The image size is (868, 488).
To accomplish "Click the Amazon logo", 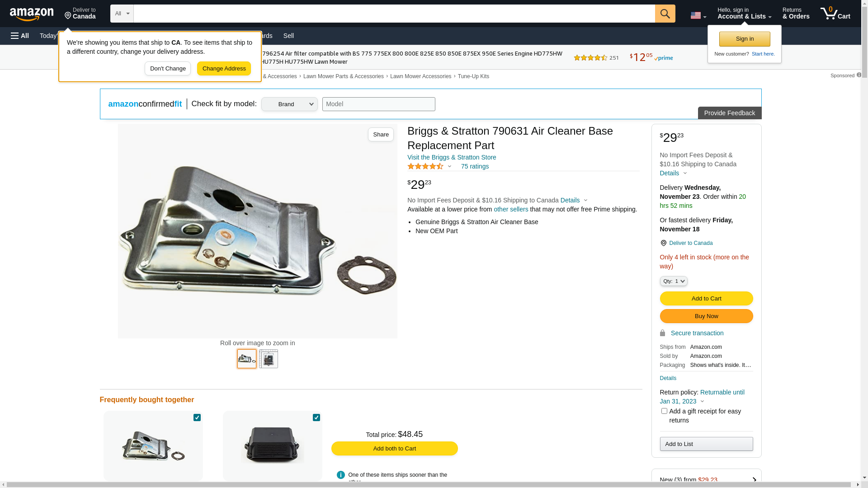I will click(32, 14).
